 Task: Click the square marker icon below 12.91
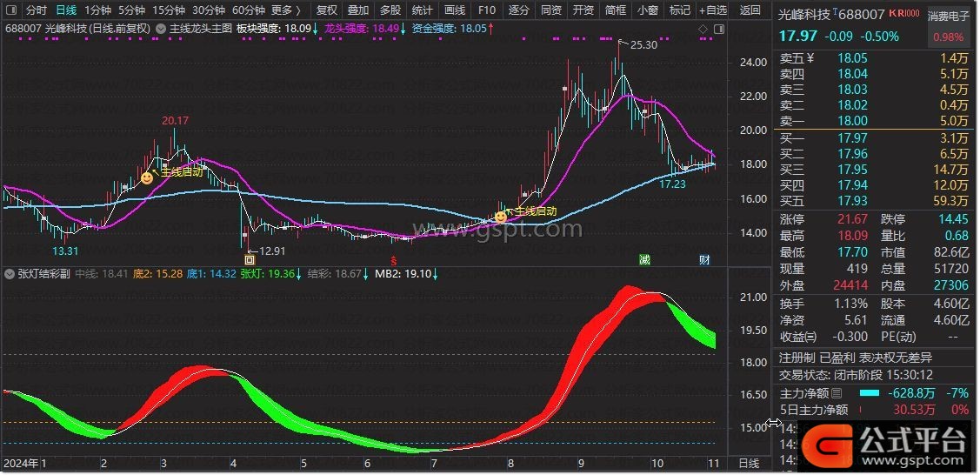[x=250, y=259]
